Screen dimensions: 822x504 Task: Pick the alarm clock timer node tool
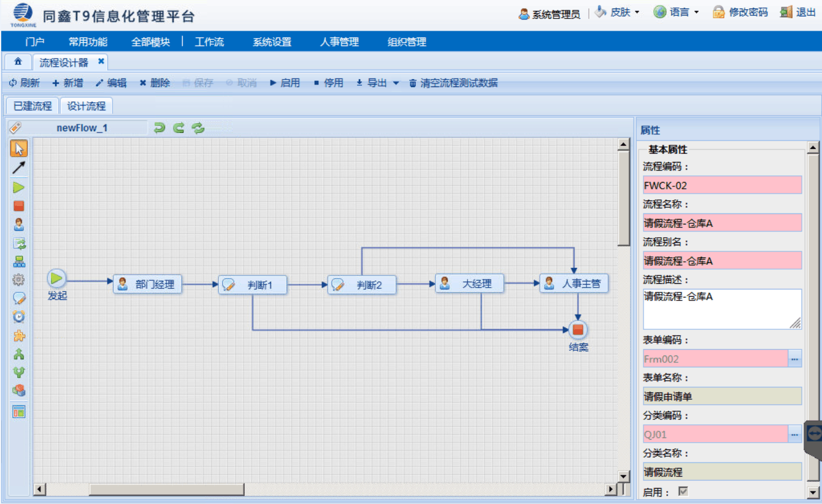19,317
